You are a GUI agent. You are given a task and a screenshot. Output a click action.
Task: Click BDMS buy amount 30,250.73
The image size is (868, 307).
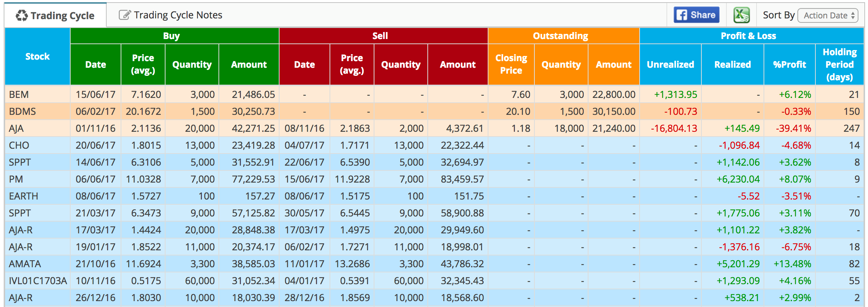pos(253,112)
